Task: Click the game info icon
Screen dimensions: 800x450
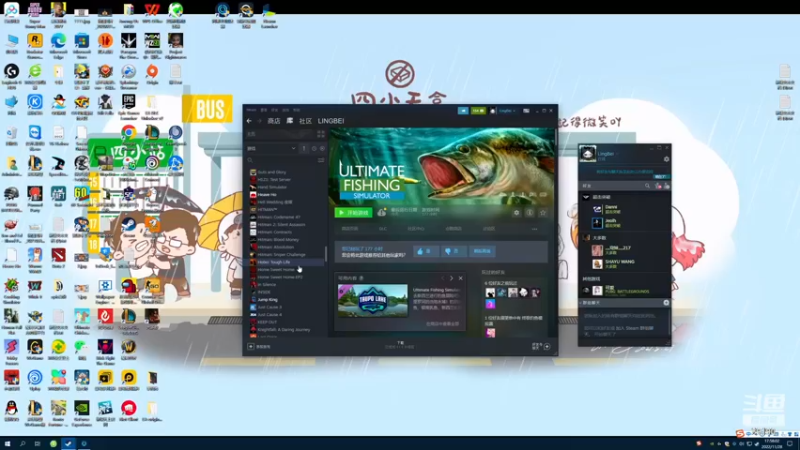Action: [x=530, y=213]
